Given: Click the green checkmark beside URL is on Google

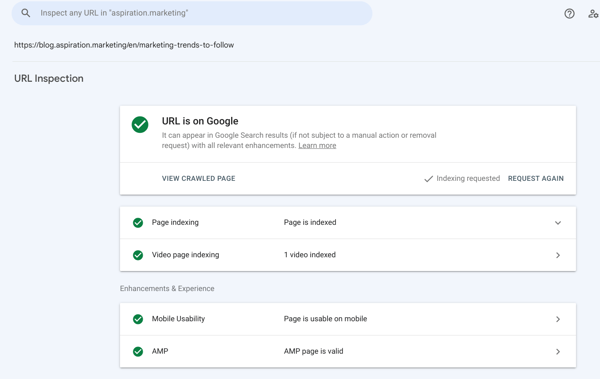Looking at the screenshot, I should [140, 125].
